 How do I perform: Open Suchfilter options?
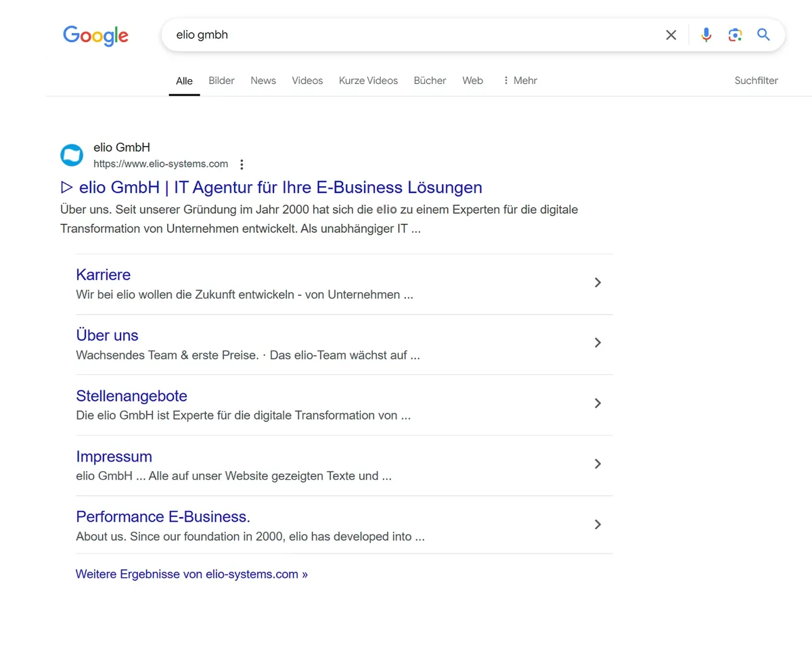(x=756, y=81)
